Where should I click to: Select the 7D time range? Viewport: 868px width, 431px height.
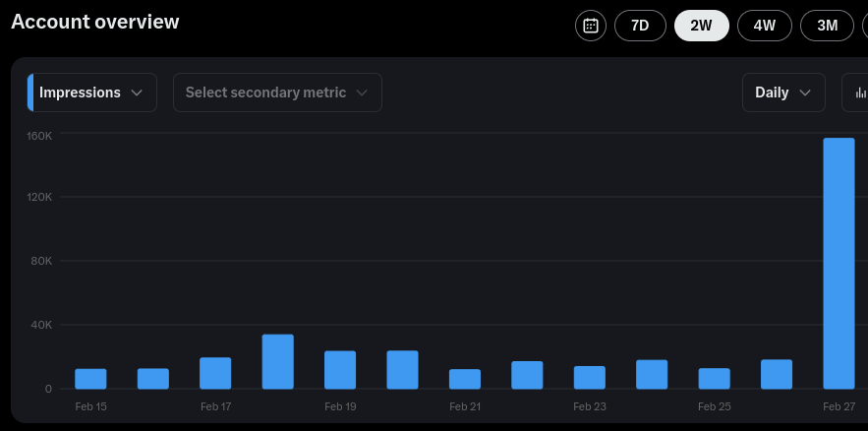[x=640, y=26]
